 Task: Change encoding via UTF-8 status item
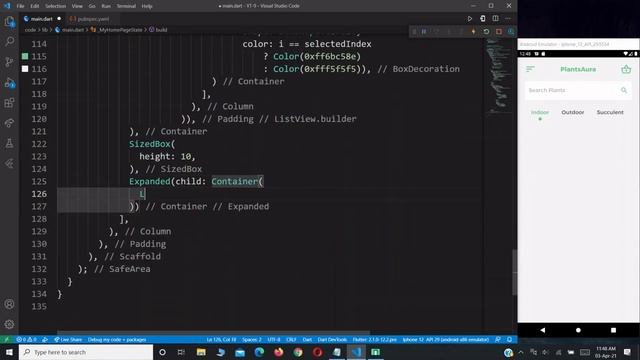coord(274,340)
